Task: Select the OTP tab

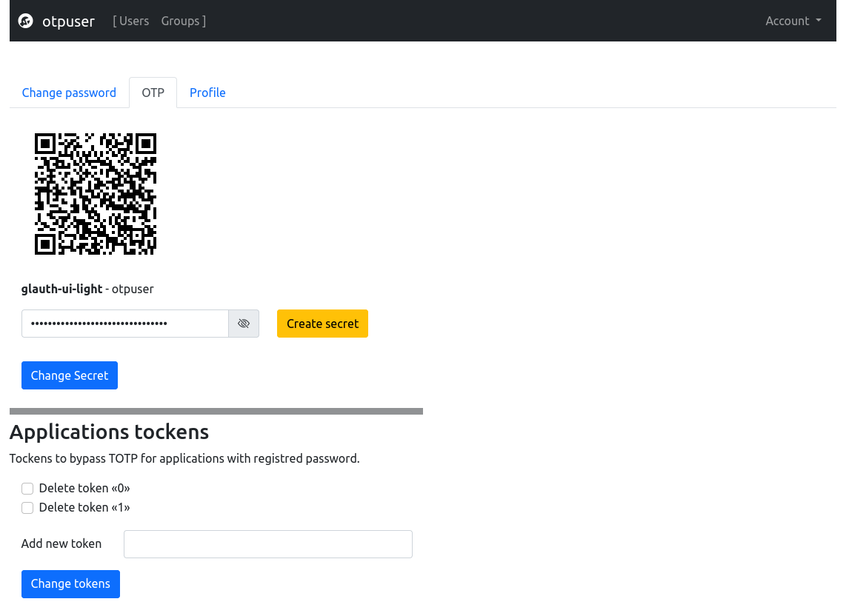Action: [x=153, y=93]
